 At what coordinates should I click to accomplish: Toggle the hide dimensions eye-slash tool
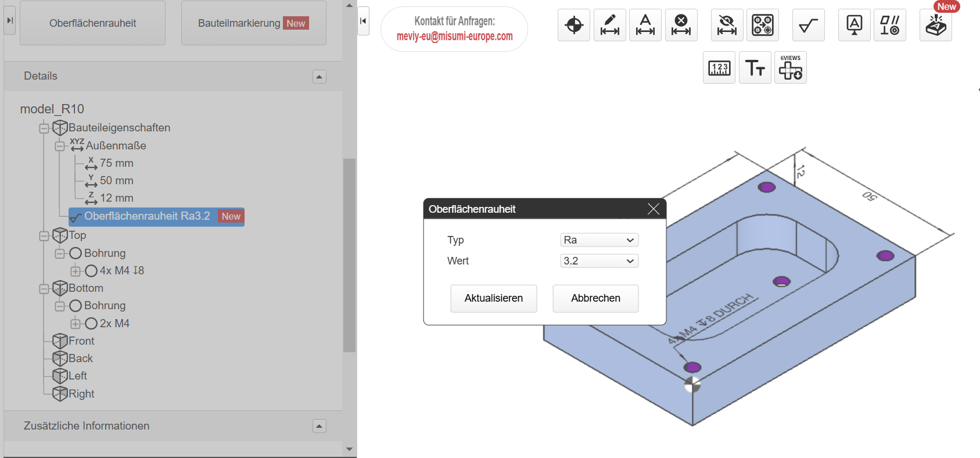(727, 25)
